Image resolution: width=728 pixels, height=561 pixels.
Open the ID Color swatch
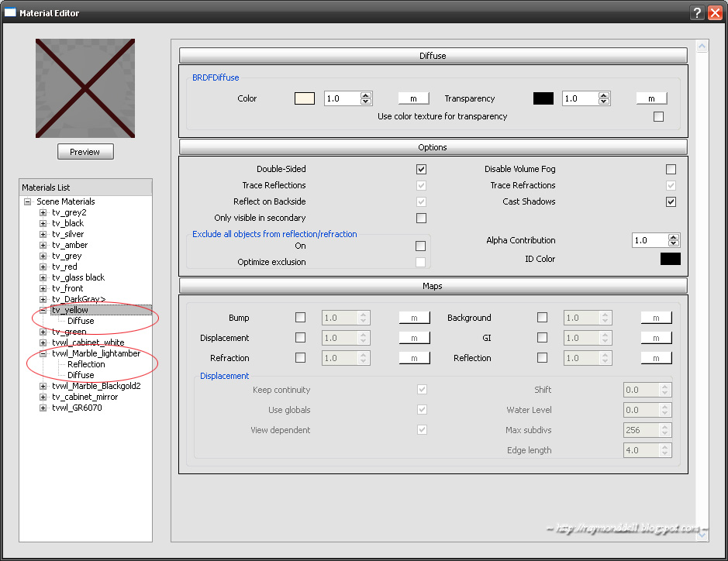671,259
